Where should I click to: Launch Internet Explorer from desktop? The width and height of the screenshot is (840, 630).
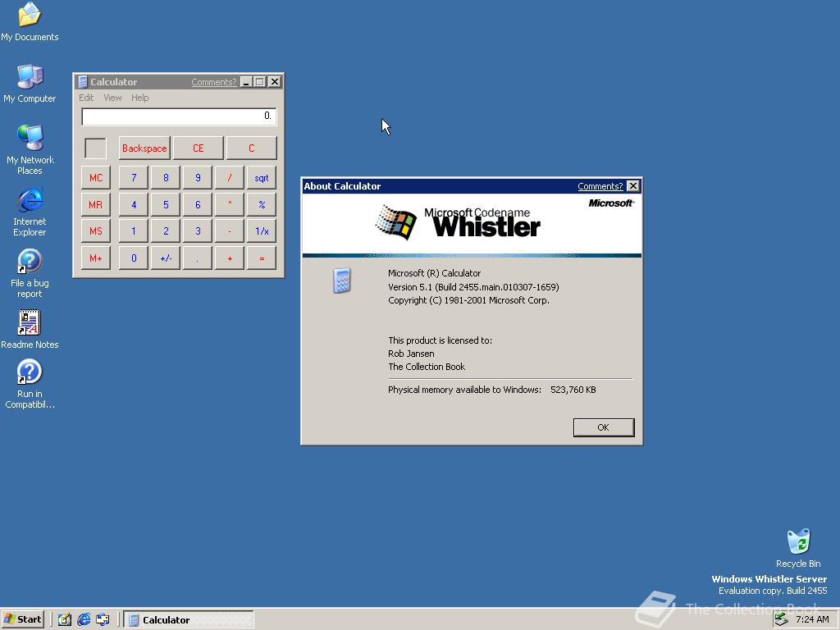30,211
